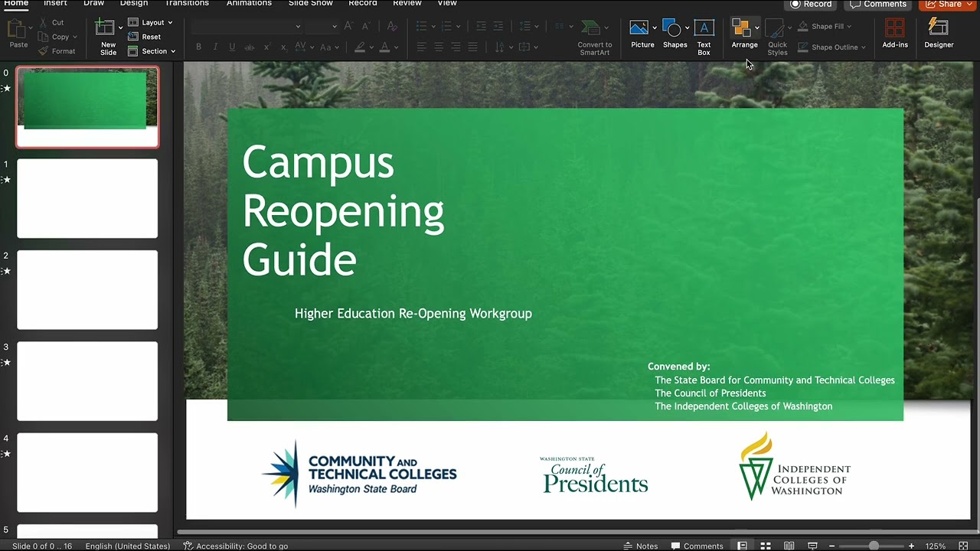The width and height of the screenshot is (980, 551).
Task: Click the zoom out minus button
Action: point(831,546)
